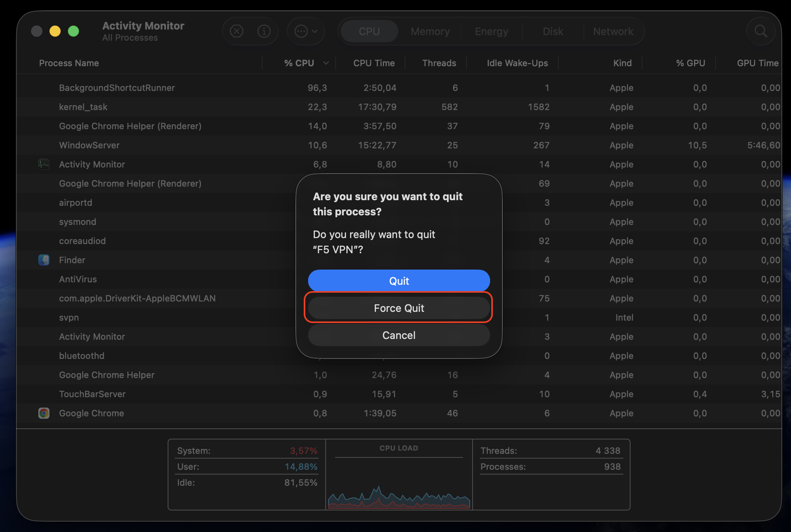
Task: Click WindowServer GPU Time 5:46,60
Action: 763,145
